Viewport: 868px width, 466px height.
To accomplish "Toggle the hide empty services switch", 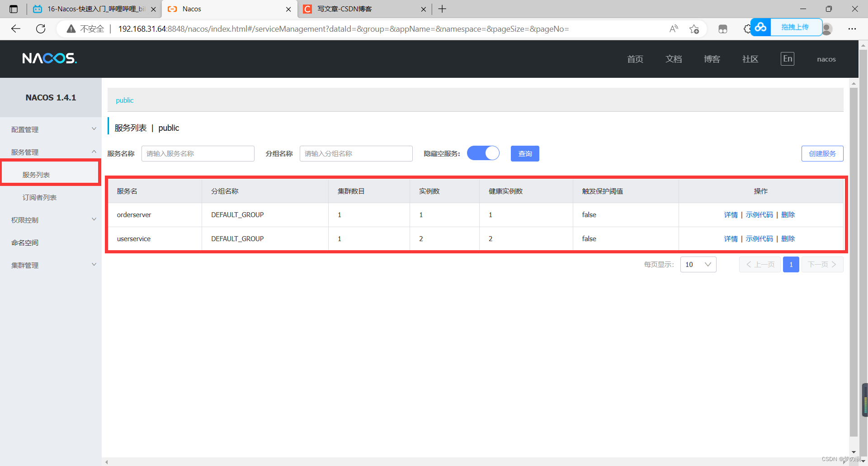I will [x=483, y=153].
